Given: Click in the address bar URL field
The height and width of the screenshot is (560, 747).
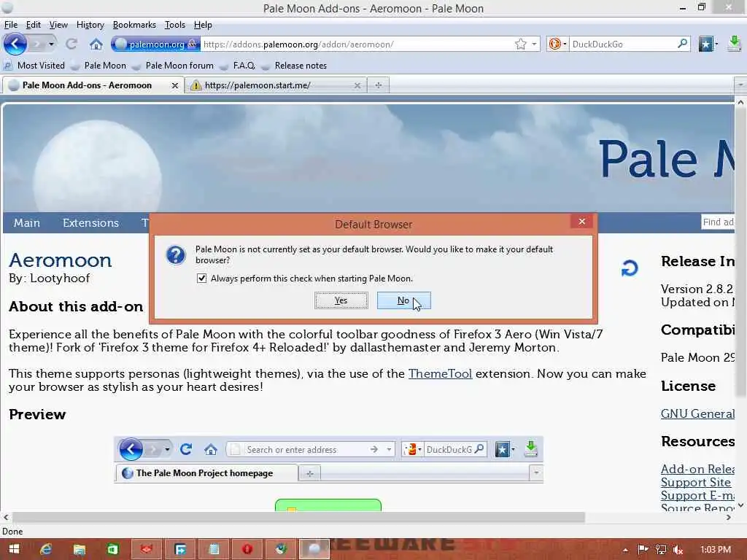Looking at the screenshot, I should point(357,44).
